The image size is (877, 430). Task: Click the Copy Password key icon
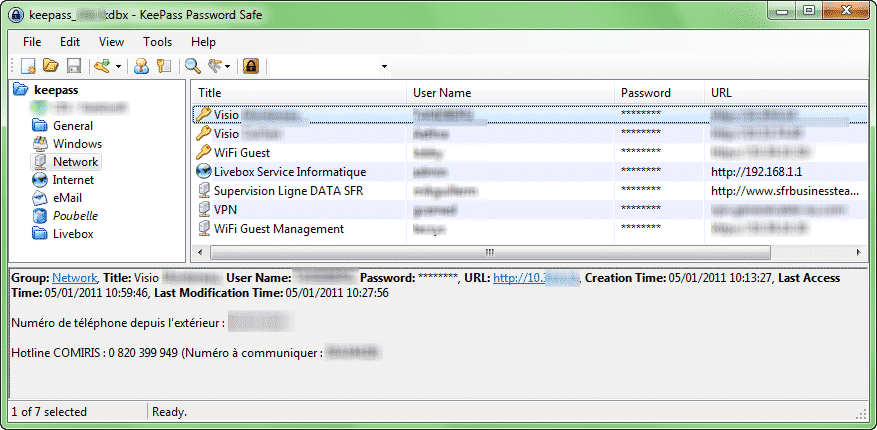164,67
